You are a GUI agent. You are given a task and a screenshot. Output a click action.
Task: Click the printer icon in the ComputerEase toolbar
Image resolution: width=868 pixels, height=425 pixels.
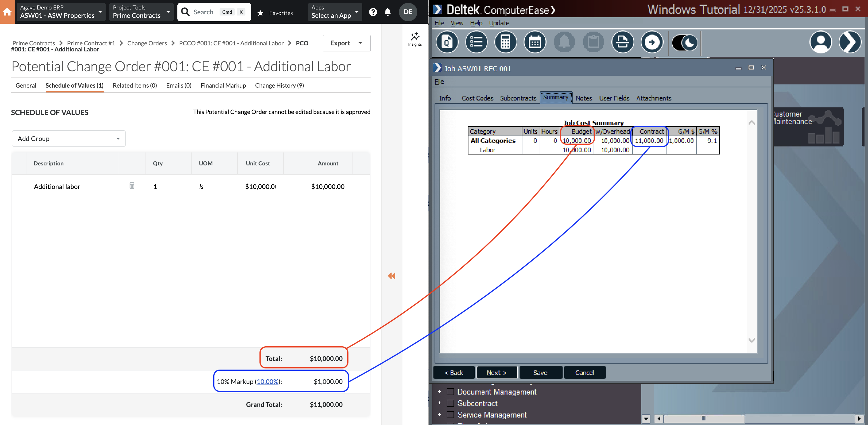click(x=622, y=42)
